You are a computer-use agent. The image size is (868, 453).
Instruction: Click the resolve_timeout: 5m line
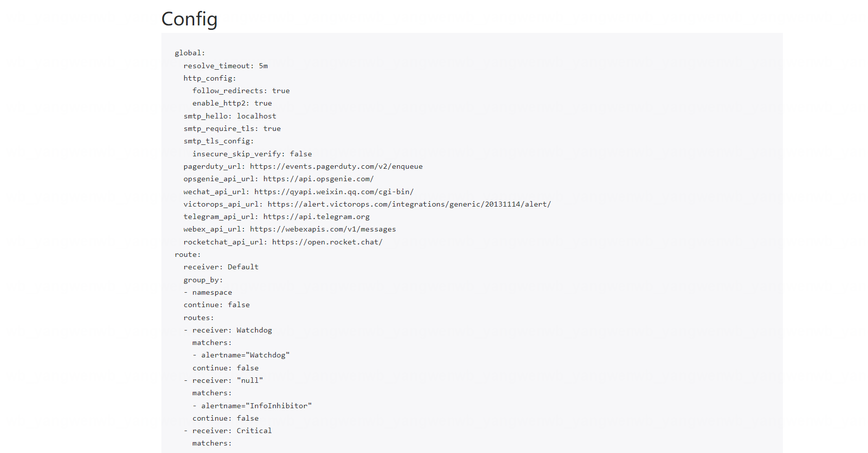[x=225, y=66]
